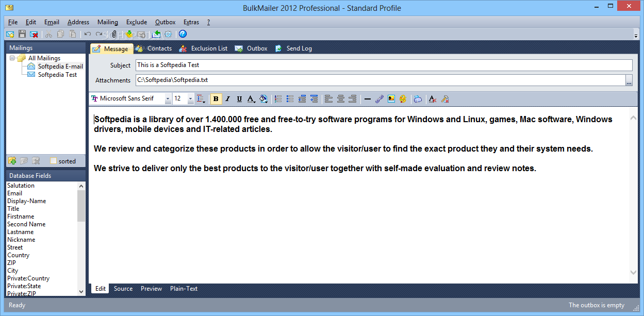Delete mailing via red-X envelope icon
Viewport: 644px width, 316px height.
point(34,34)
